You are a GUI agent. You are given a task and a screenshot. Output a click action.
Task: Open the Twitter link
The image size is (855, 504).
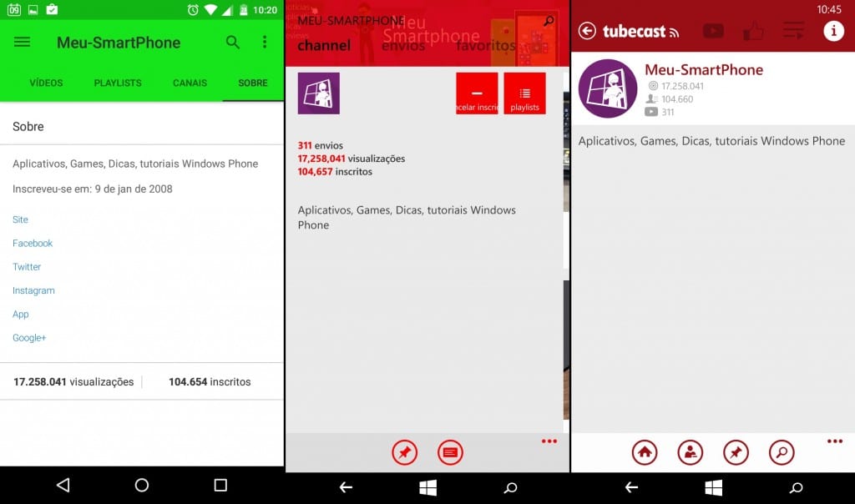[x=27, y=266]
